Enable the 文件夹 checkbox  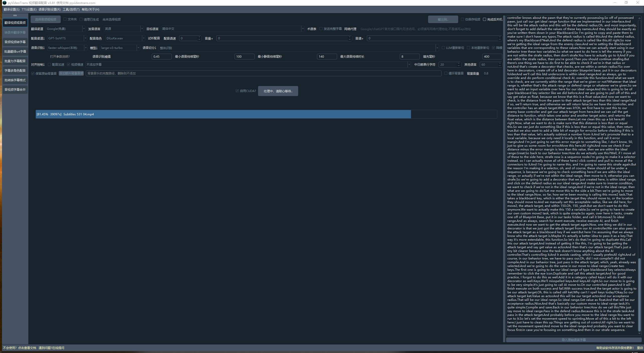pyautogui.click(x=65, y=19)
